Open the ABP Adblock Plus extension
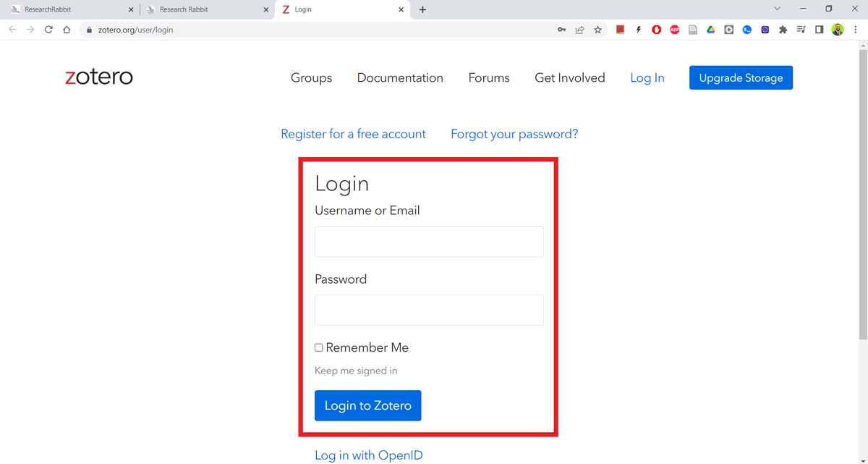 [674, 30]
